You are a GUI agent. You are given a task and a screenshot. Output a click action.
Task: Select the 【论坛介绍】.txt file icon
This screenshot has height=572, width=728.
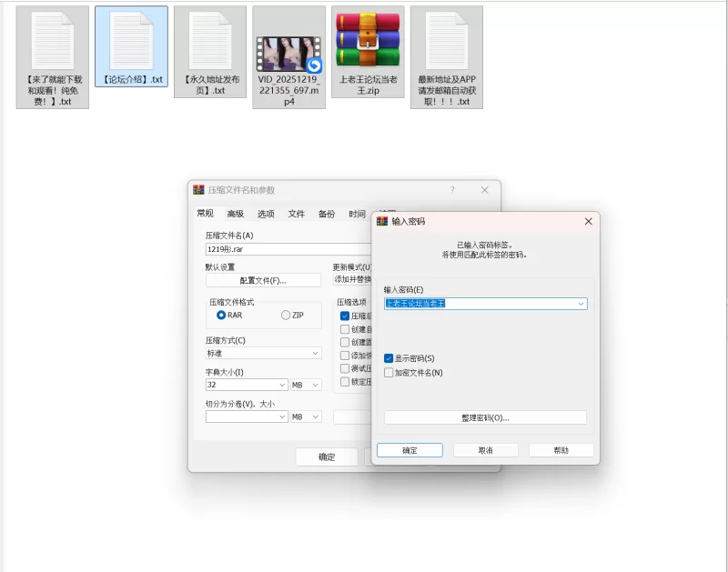point(131,41)
